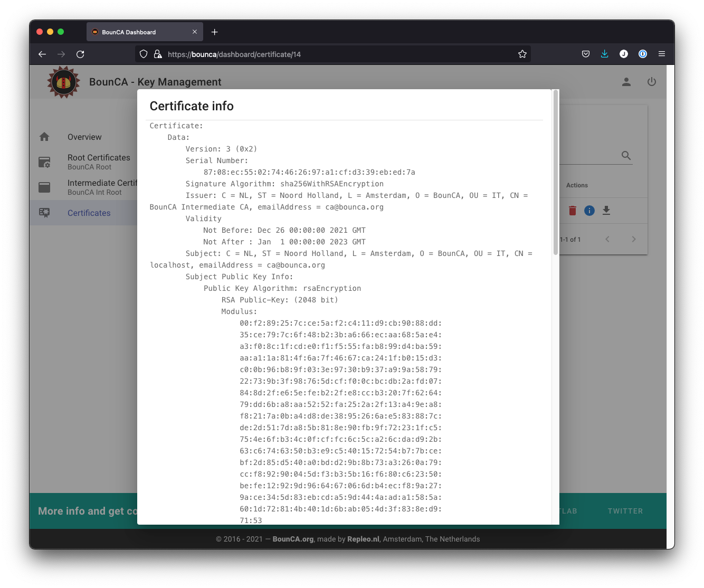This screenshot has height=588, width=704.
Task: Bookmark this page with the star icon
Action: tap(522, 54)
